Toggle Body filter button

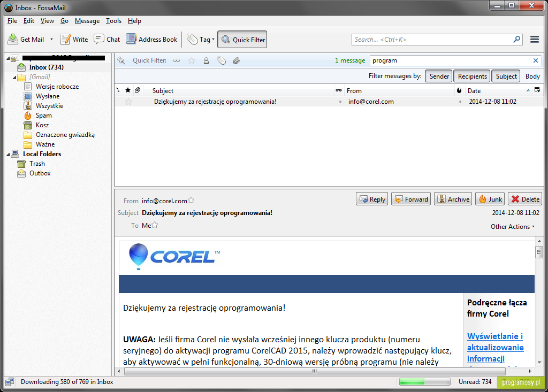pos(532,76)
